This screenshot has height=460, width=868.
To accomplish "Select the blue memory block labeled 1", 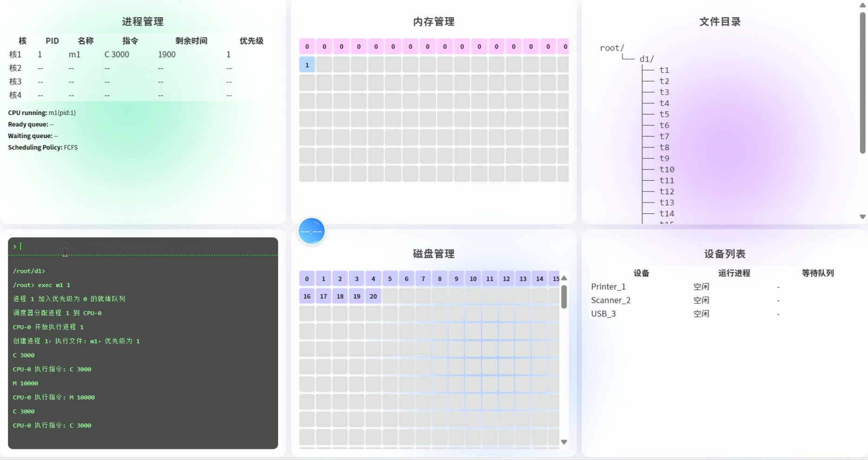I will point(307,65).
